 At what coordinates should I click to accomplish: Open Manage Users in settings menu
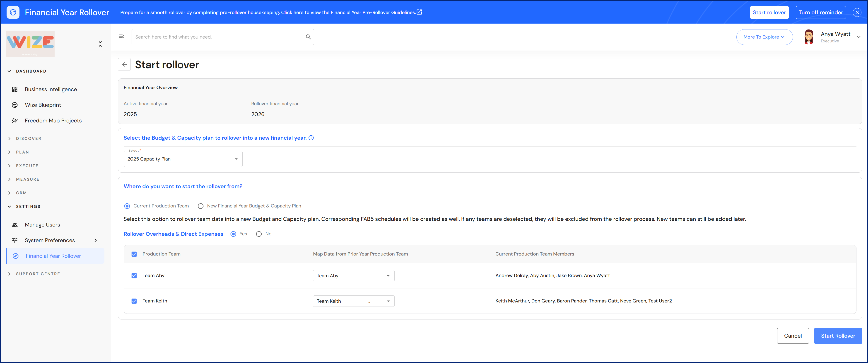pyautogui.click(x=42, y=225)
